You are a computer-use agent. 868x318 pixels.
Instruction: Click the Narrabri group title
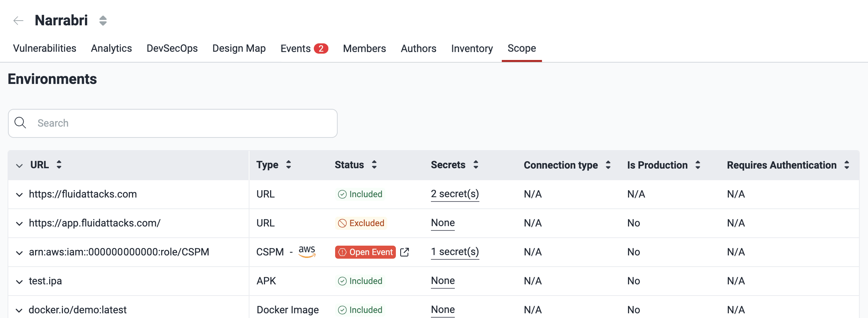point(61,20)
